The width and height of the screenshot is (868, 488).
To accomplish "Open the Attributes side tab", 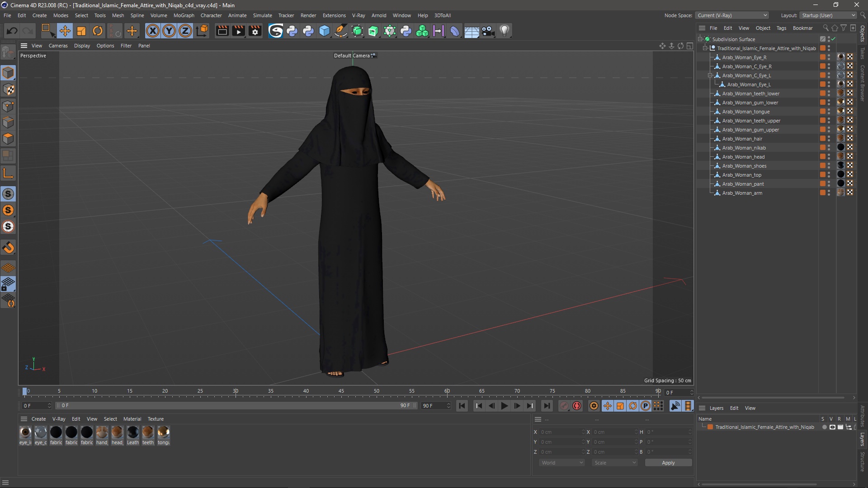I will pyautogui.click(x=863, y=415).
